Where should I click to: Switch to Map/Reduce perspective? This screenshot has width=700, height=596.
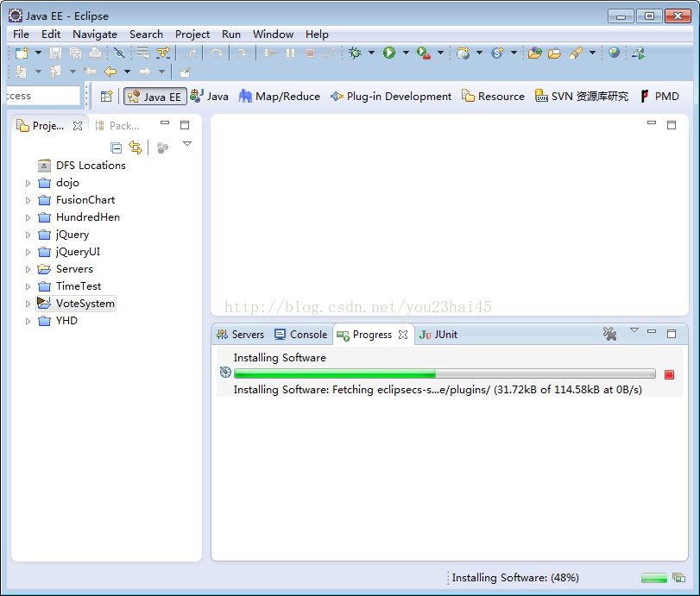(280, 97)
